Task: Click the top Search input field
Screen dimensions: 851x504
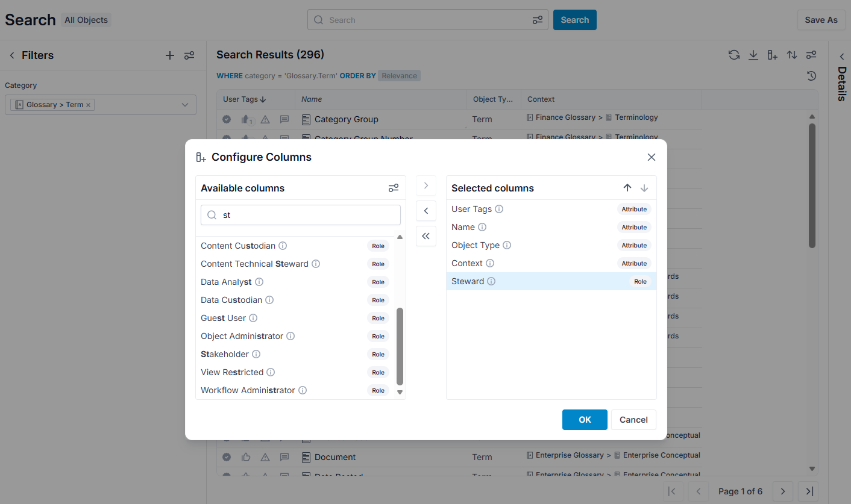Action: click(x=428, y=20)
